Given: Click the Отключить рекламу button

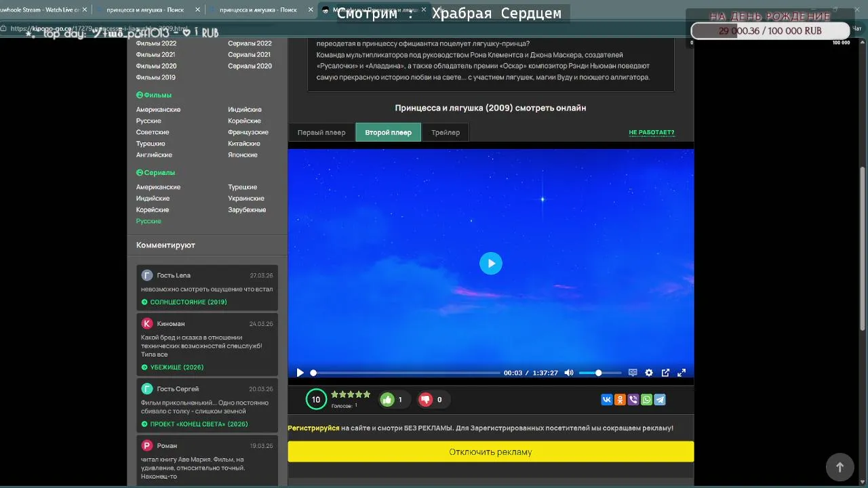Looking at the screenshot, I should pos(491,452).
